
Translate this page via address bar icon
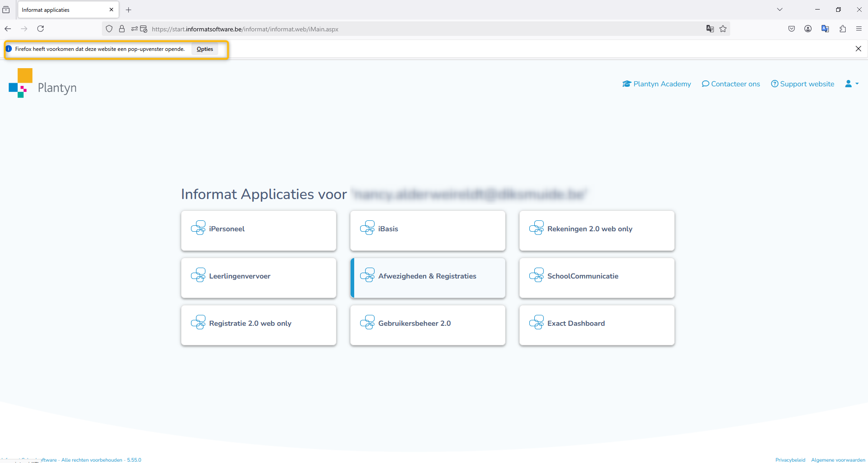(710, 29)
